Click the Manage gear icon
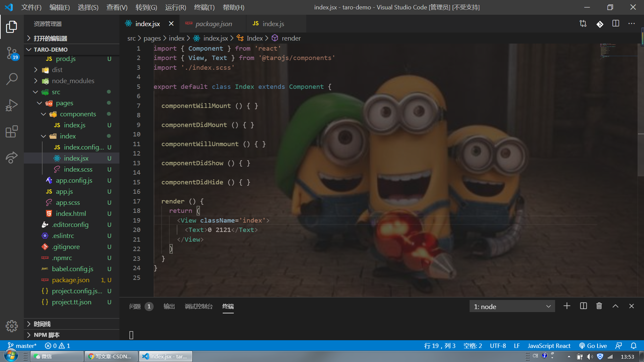The image size is (644, 362). coord(12,326)
